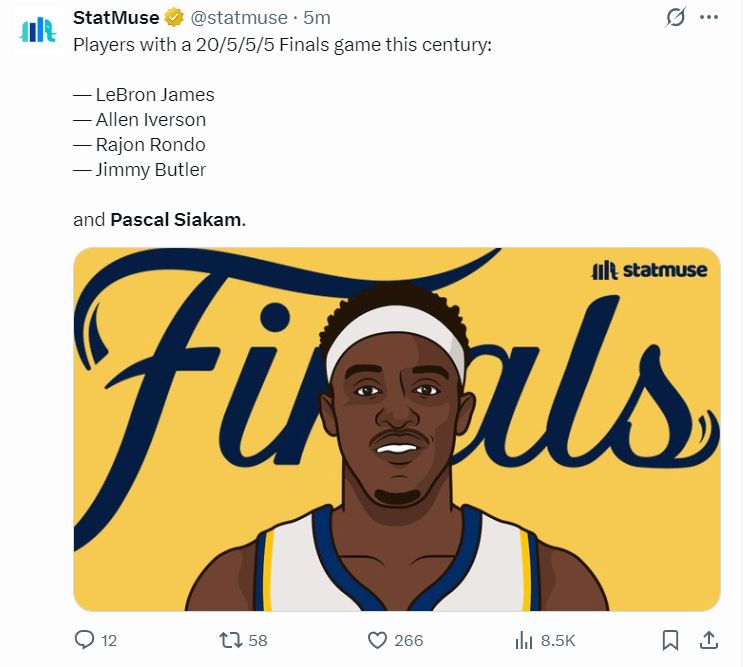The width and height of the screenshot is (743, 667).
Task: Click the 20/5/5/5 Finals game sentence
Action: [x=282, y=45]
